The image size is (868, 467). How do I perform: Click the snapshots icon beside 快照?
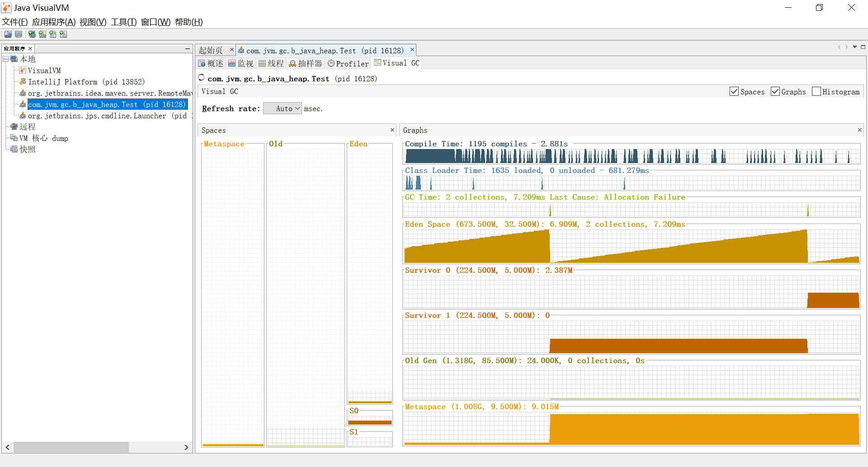coord(14,149)
